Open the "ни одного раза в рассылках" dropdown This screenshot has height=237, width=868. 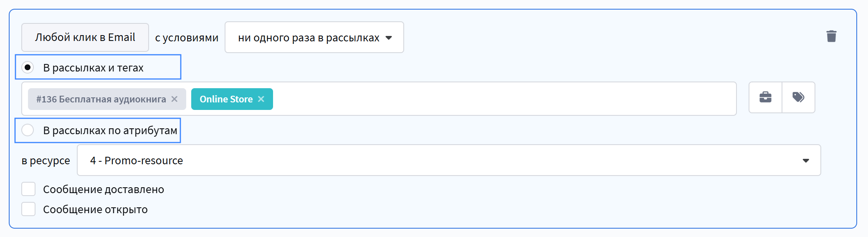309,38
